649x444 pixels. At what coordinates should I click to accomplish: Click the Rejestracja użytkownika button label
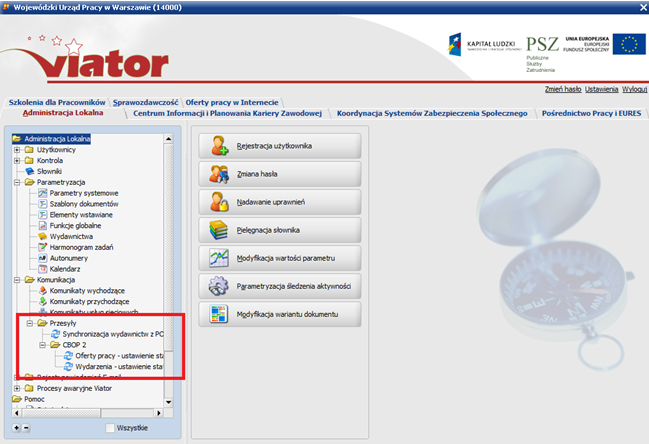[274, 146]
